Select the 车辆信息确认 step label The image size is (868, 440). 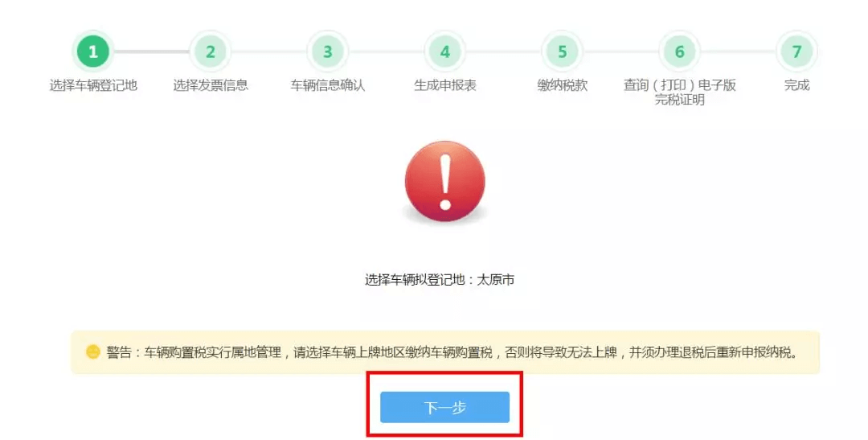[x=328, y=85]
